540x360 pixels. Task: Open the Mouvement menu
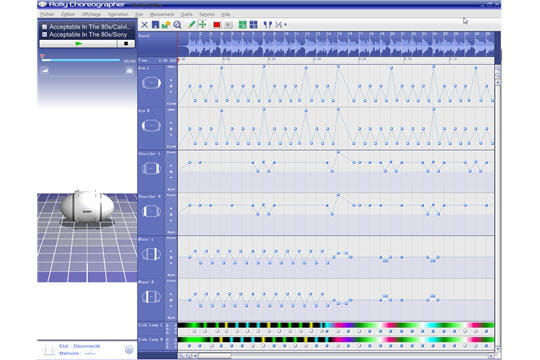coord(162,14)
